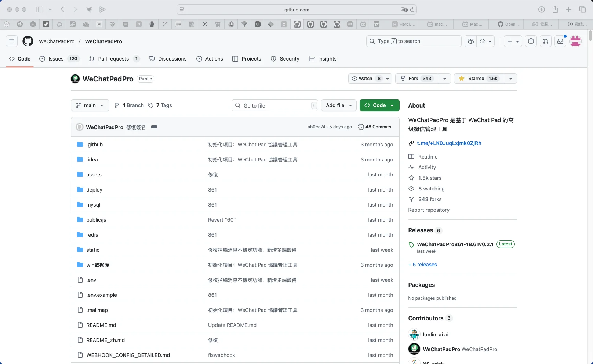The image size is (593, 364).
Task: Switch to the Issues tab
Action: [x=59, y=59]
